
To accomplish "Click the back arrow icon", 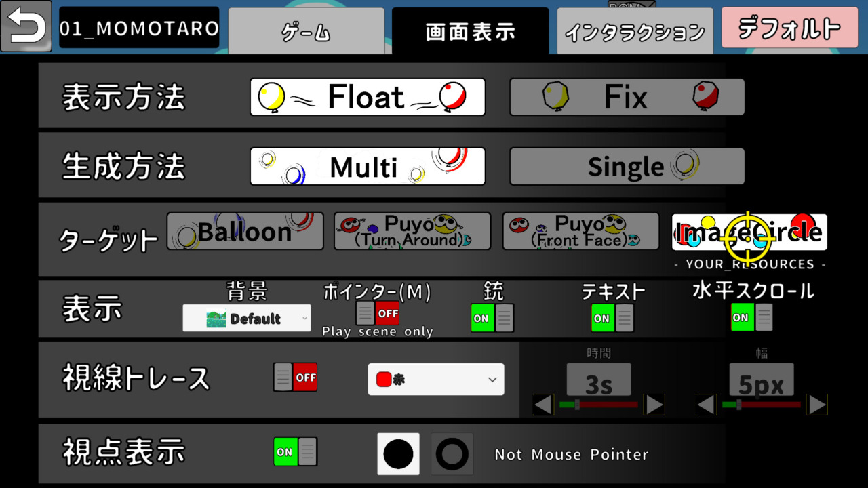I will pos(26,26).
